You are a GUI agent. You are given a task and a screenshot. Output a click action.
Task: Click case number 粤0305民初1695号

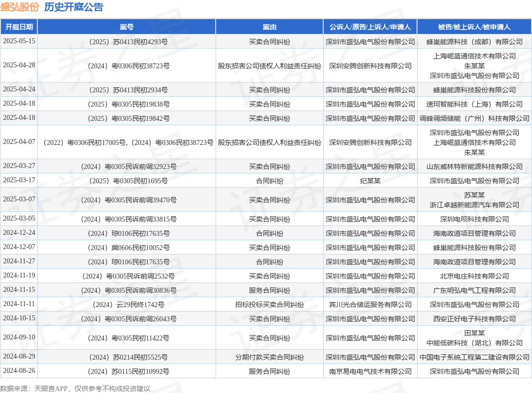[x=128, y=181]
